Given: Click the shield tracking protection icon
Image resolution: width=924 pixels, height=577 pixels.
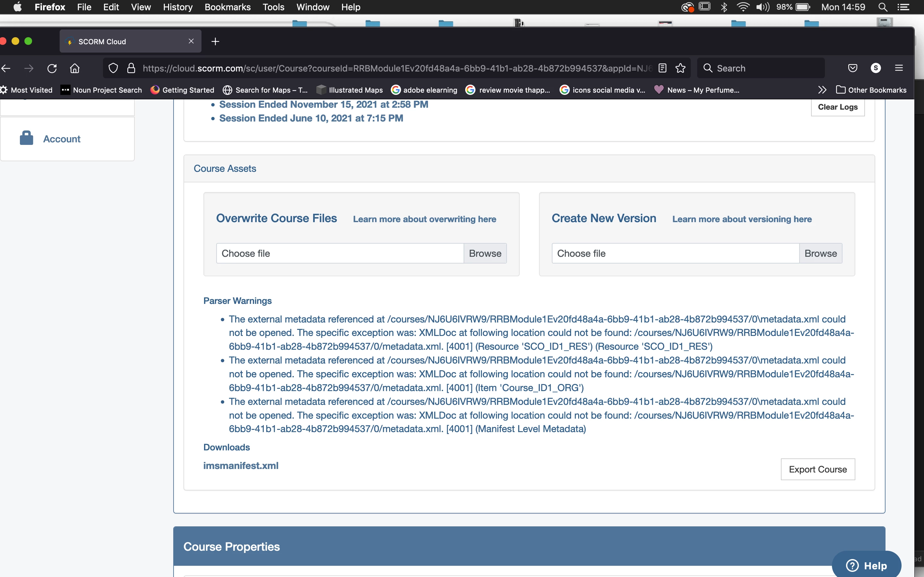Looking at the screenshot, I should tap(113, 68).
